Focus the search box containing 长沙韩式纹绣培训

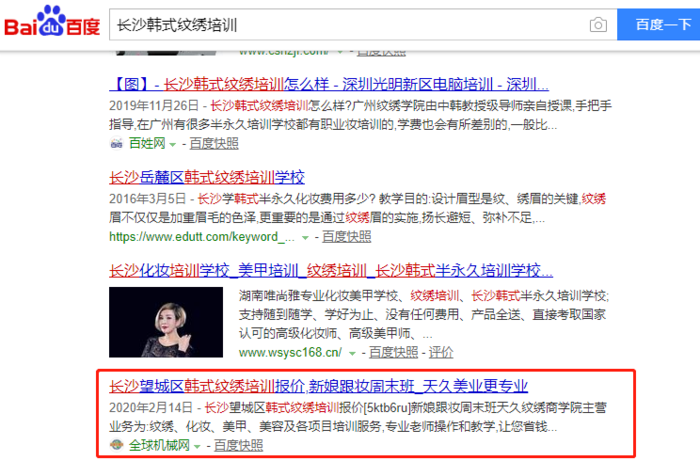click(348, 25)
